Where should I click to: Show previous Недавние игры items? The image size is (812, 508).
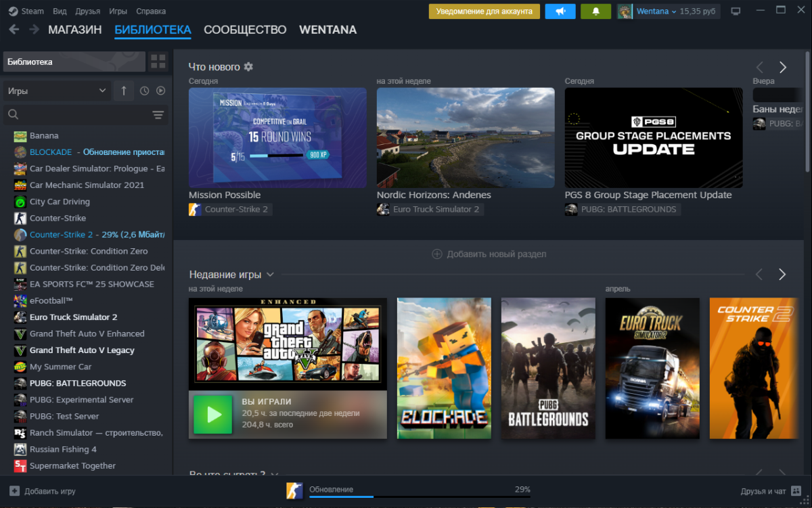tap(759, 275)
